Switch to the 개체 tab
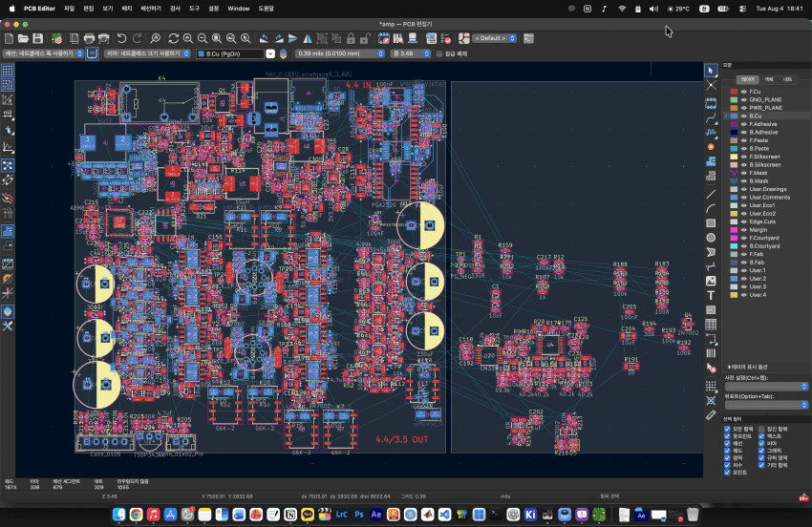This screenshot has width=812, height=527. (x=769, y=80)
